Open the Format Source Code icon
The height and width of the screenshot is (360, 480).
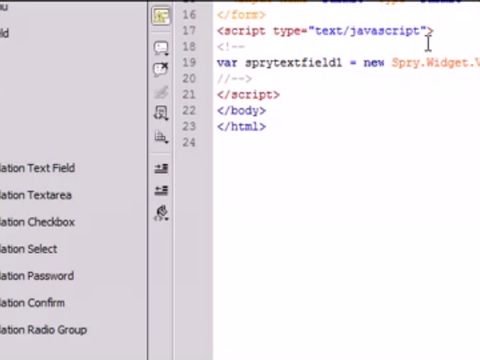pyautogui.click(x=161, y=213)
